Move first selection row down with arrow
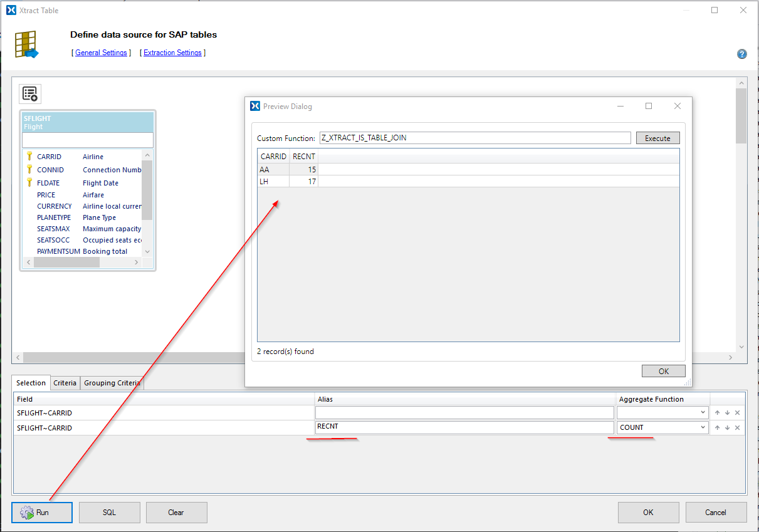 [727, 413]
